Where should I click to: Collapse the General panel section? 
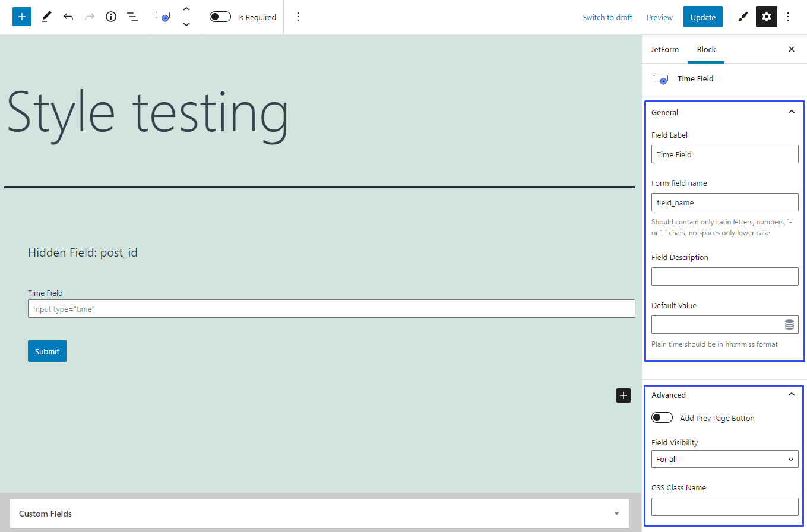pos(790,112)
